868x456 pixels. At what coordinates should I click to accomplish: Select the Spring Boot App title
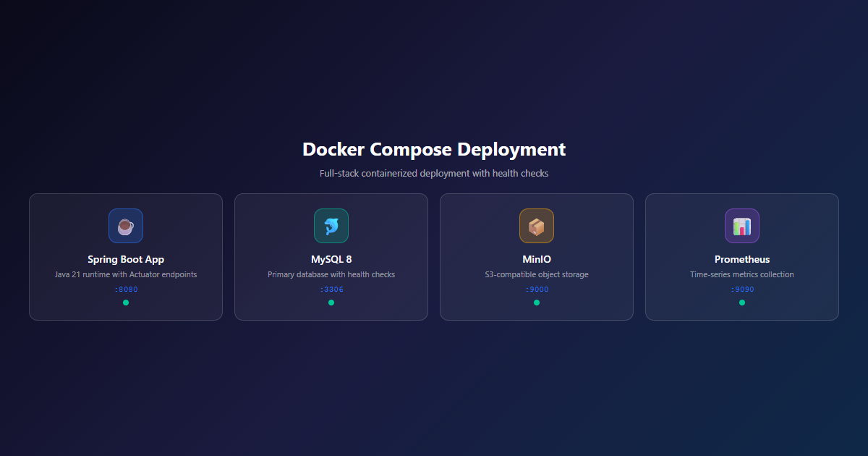pyautogui.click(x=126, y=259)
